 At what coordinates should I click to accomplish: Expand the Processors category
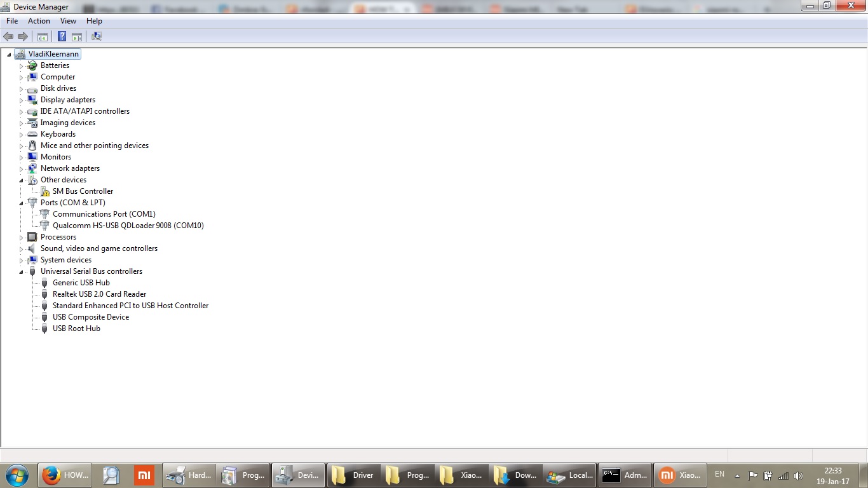coord(21,238)
